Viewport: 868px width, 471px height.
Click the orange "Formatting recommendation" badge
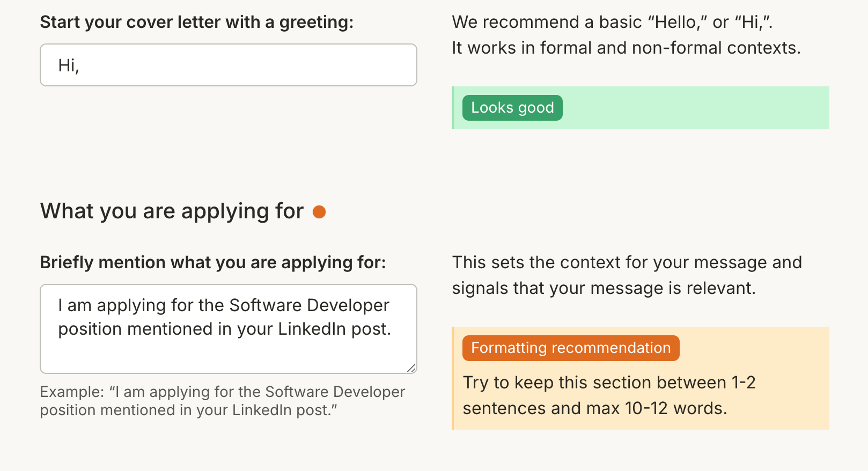click(x=571, y=348)
